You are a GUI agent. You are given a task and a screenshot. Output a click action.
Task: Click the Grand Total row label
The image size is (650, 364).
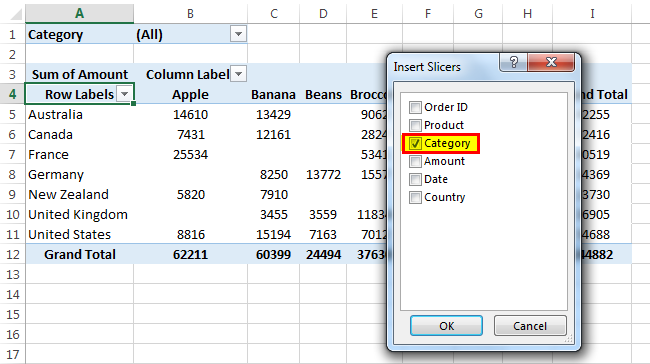pos(80,254)
